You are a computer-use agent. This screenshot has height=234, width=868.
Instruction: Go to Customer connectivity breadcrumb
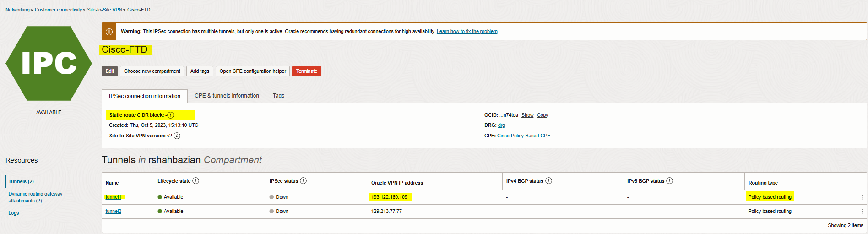[59, 10]
